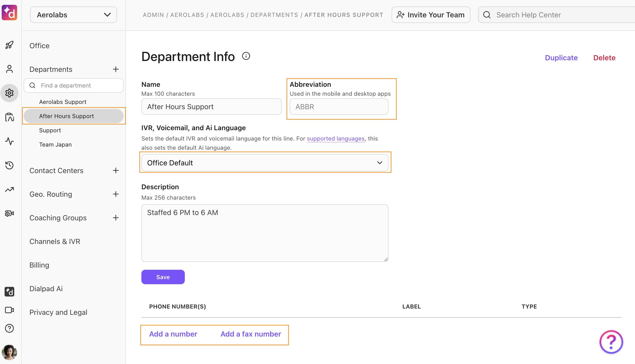The width and height of the screenshot is (635, 364).
Task: Expand the Office Default language dropdown
Action: 265,163
